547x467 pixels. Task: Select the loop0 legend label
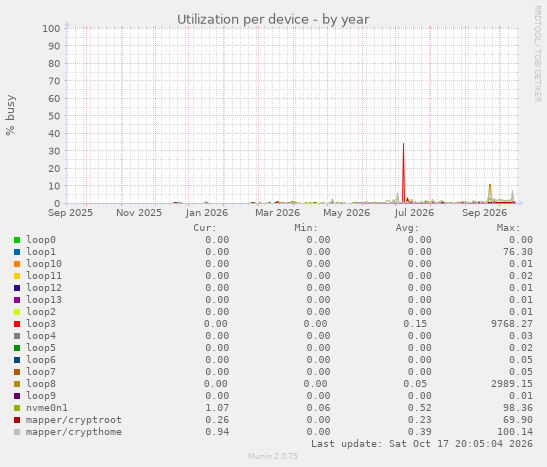(x=41, y=240)
